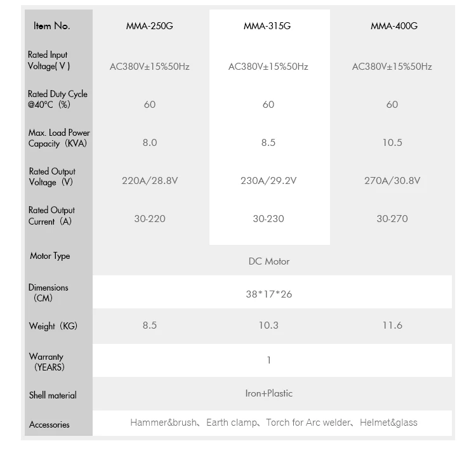This screenshot has height=453, width=476.
Task: Click the 'Rated Output Current' row label
Action: [51, 215]
